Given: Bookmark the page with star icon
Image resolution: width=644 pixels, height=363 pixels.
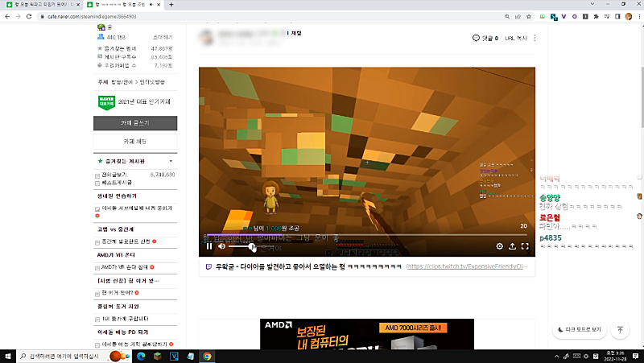Looking at the screenshot, I should tap(529, 16).
